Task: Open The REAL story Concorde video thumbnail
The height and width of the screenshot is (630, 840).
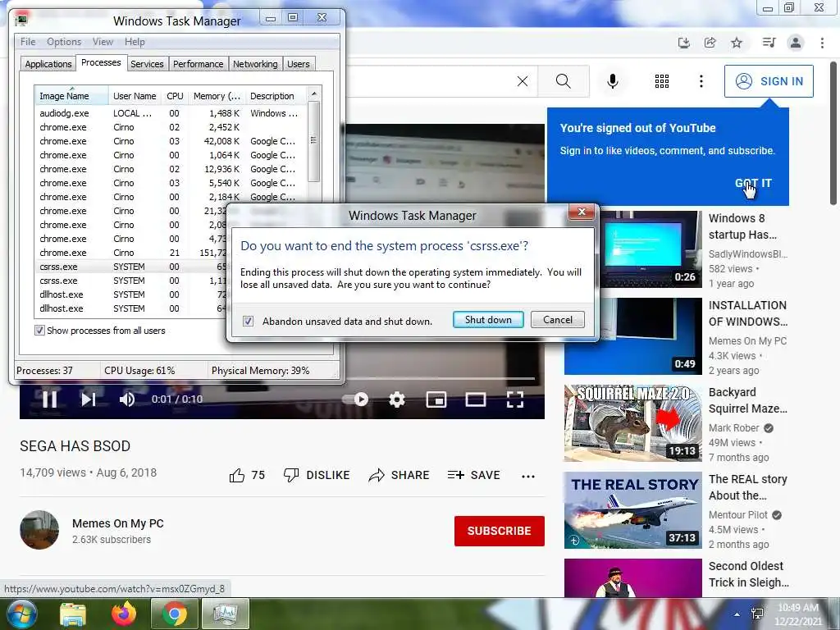Action: pos(633,510)
